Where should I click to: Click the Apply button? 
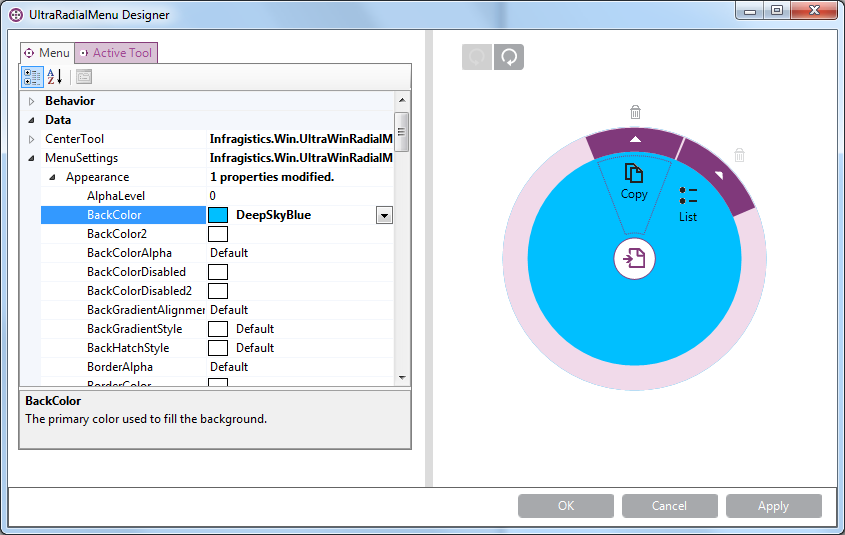[x=773, y=506]
